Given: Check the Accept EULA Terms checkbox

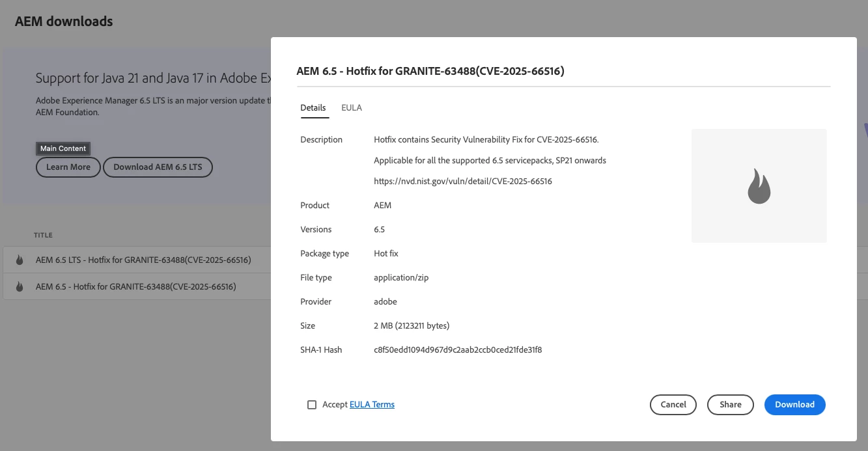Looking at the screenshot, I should [x=312, y=405].
